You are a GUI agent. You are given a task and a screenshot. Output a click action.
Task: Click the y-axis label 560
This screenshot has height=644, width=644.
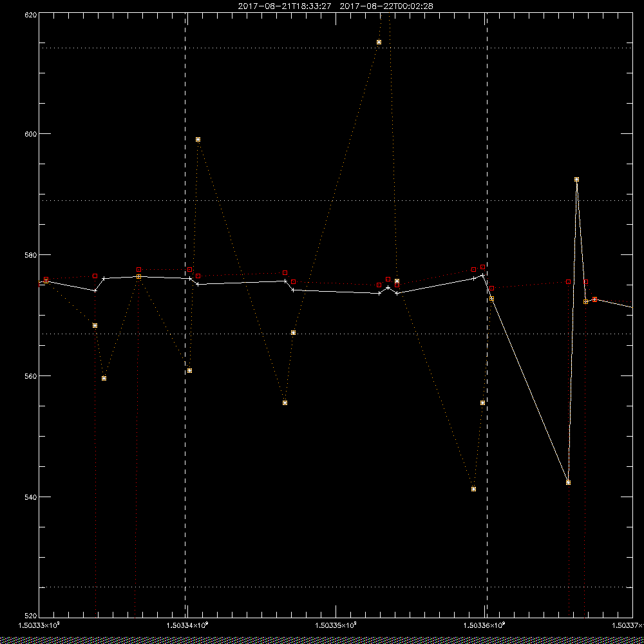pos(31,376)
